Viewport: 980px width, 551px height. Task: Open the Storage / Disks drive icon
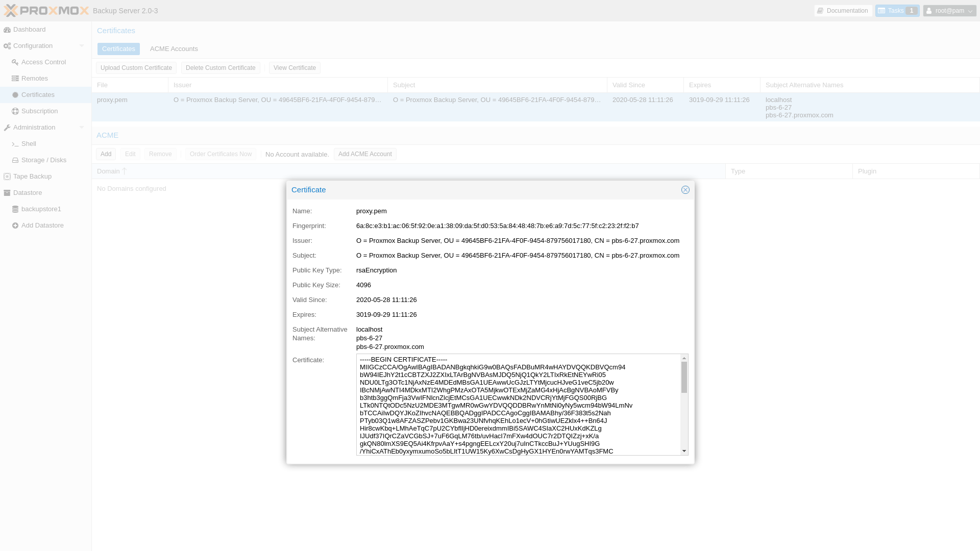[x=15, y=160]
